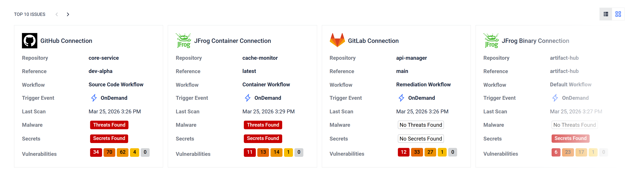Image resolution: width=644 pixels, height=193 pixels.
Task: Switch to grid view layout
Action: (618, 14)
